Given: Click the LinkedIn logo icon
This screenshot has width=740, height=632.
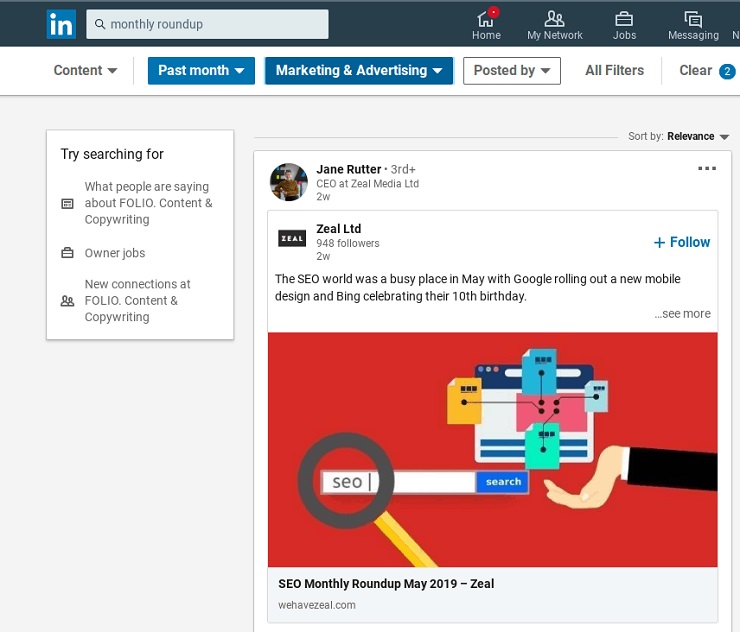Looking at the screenshot, I should 61,24.
